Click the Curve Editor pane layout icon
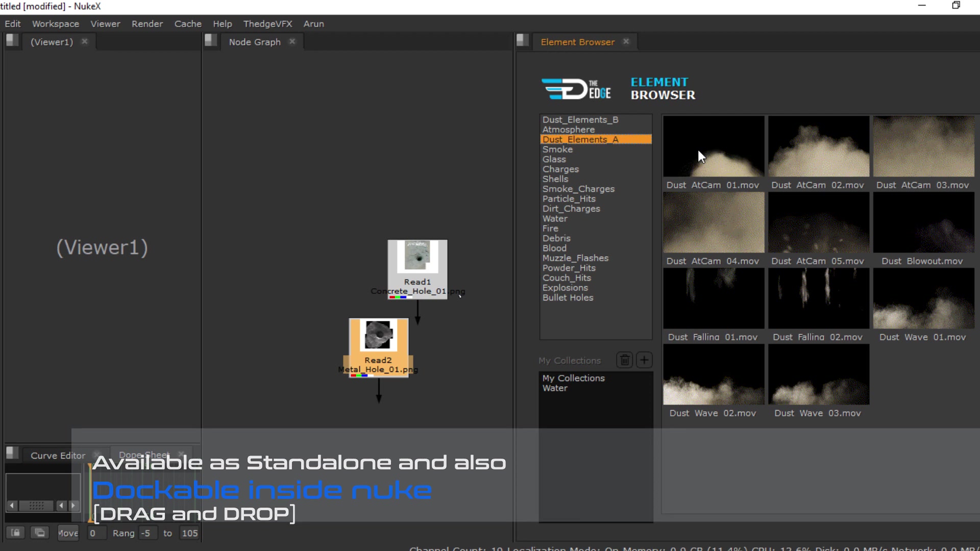The width and height of the screenshot is (980, 551). 12,453
